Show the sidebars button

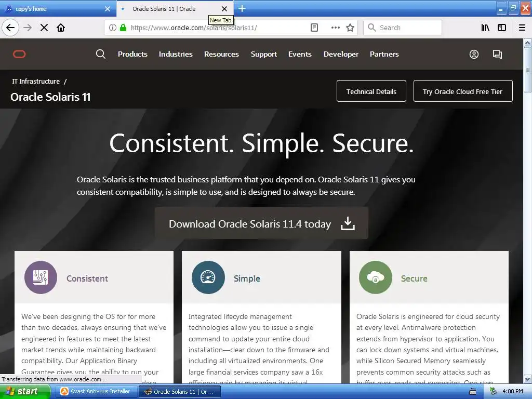[502, 28]
